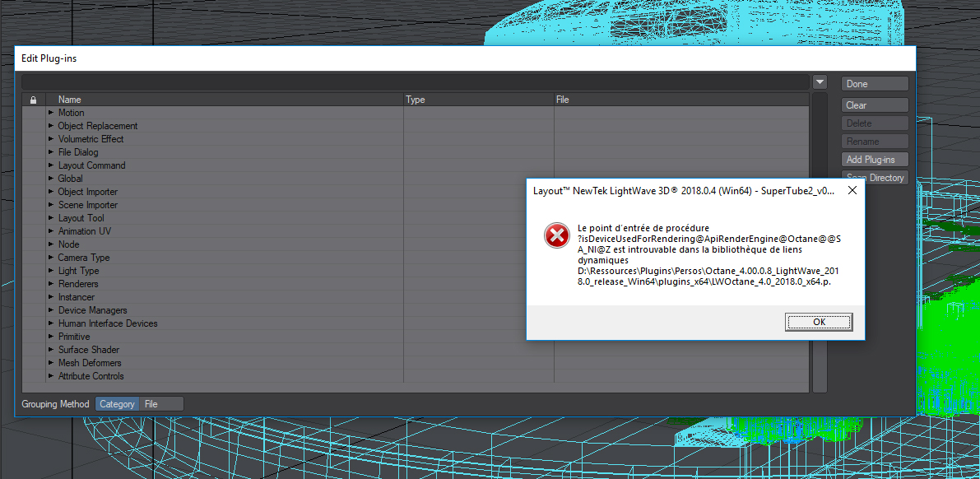Expand the Layout Tool category
Viewport: 980px width, 479px height.
click(51, 218)
